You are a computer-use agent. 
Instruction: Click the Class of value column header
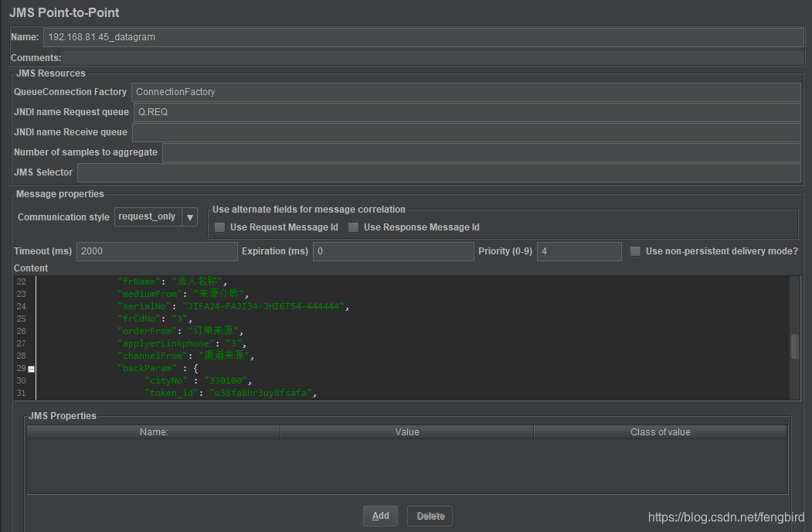(661, 432)
